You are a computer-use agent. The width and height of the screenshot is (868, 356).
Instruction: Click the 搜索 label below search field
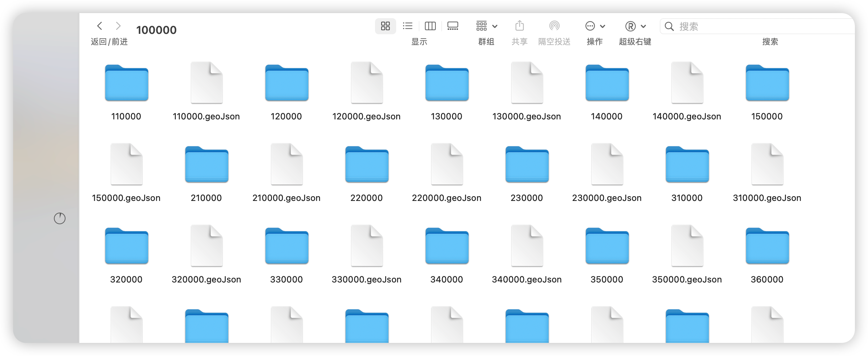pos(770,41)
